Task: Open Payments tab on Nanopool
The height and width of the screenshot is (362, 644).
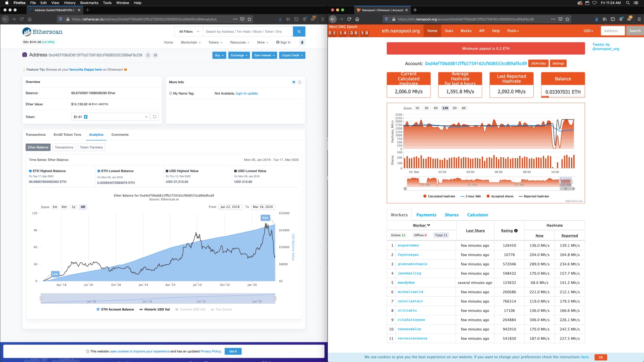Action: pos(426,215)
